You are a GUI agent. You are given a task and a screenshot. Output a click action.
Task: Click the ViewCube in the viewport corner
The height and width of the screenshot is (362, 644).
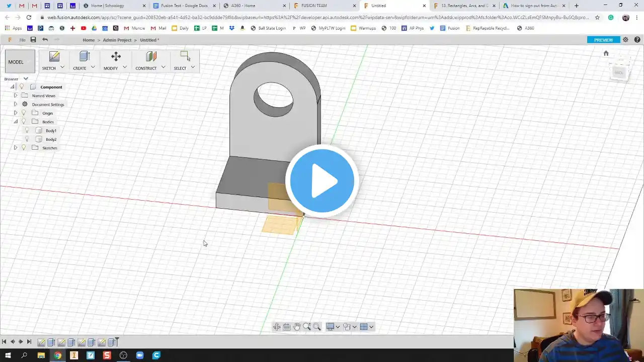pos(619,69)
